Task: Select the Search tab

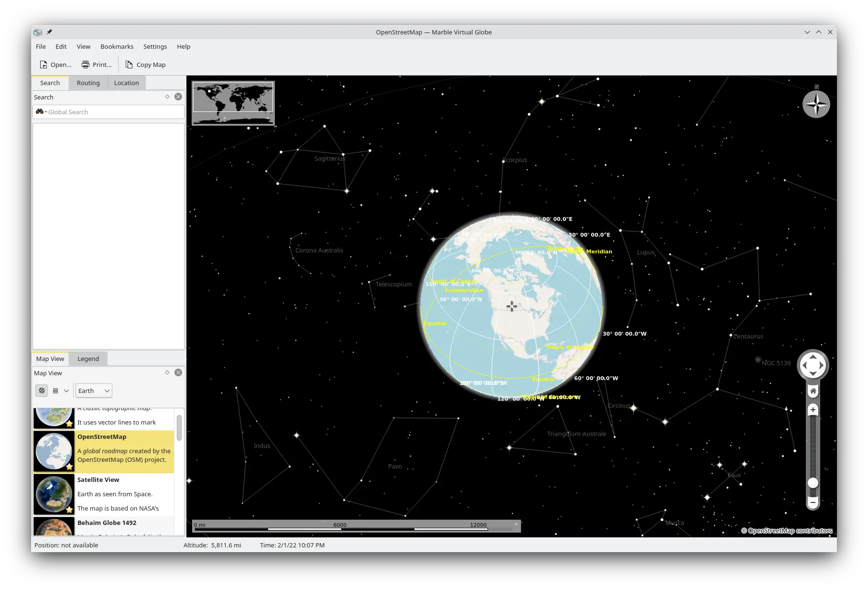Action: [x=50, y=83]
